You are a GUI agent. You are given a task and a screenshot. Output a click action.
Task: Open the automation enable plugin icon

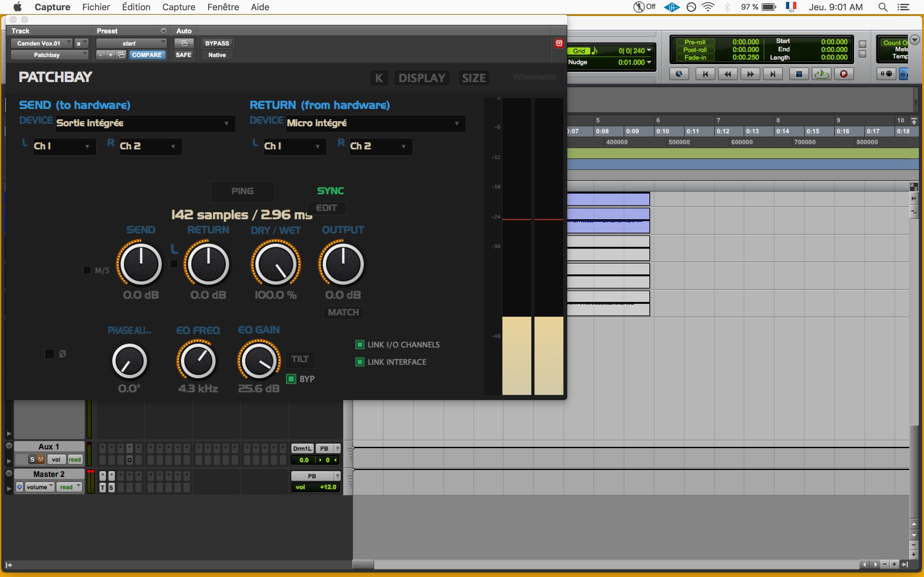tap(184, 43)
